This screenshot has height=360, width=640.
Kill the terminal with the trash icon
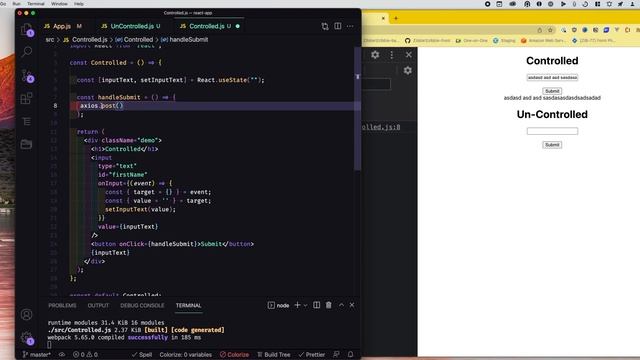329,305
